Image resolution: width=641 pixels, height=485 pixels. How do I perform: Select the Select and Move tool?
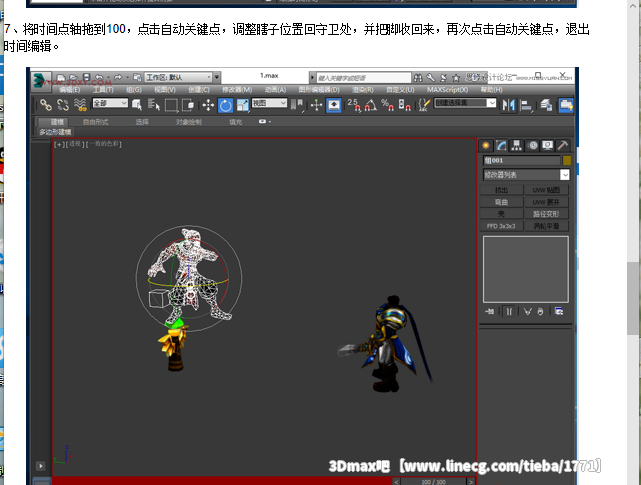pyautogui.click(x=208, y=105)
